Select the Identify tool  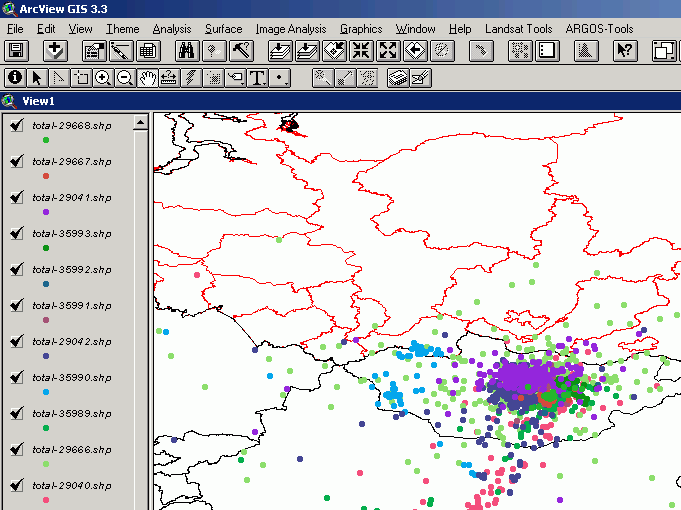tap(15, 77)
